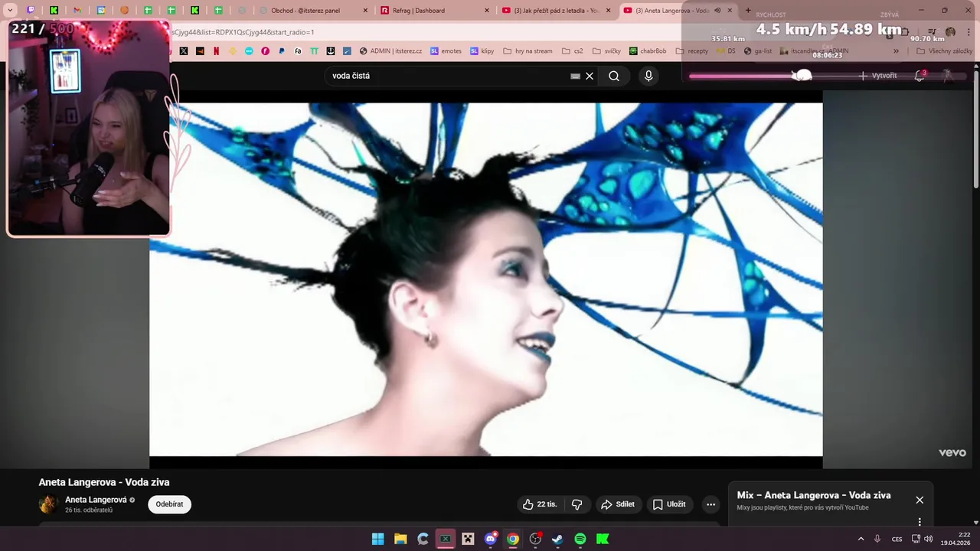
Task: Close the Refrag Dashboard tab
Action: (486, 11)
